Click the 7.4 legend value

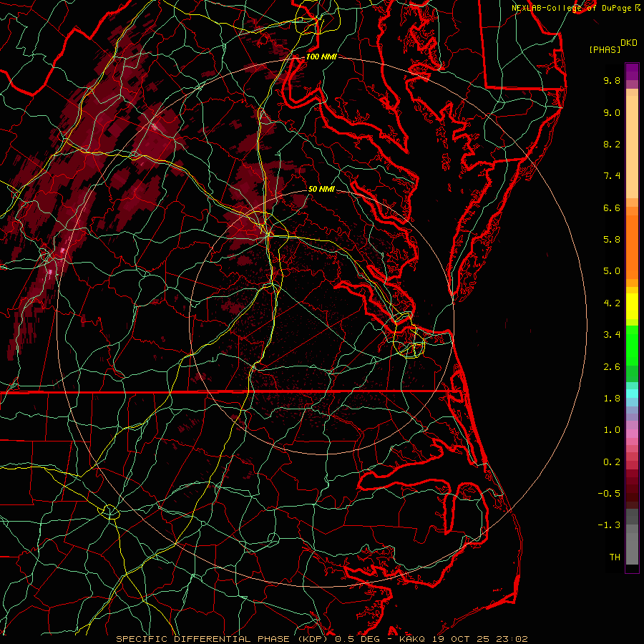coord(612,176)
